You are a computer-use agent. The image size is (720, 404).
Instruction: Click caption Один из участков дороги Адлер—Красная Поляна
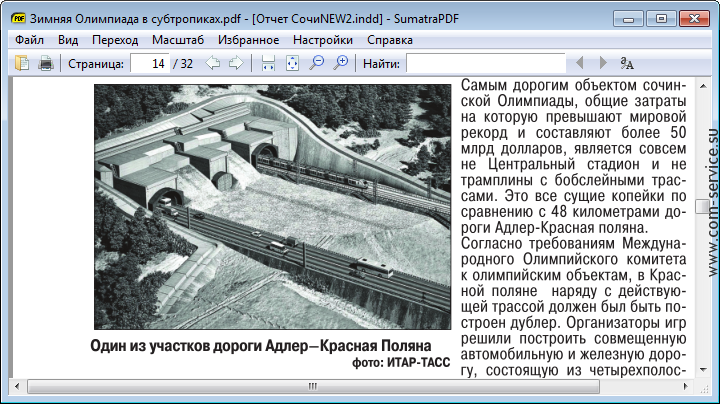(261, 346)
